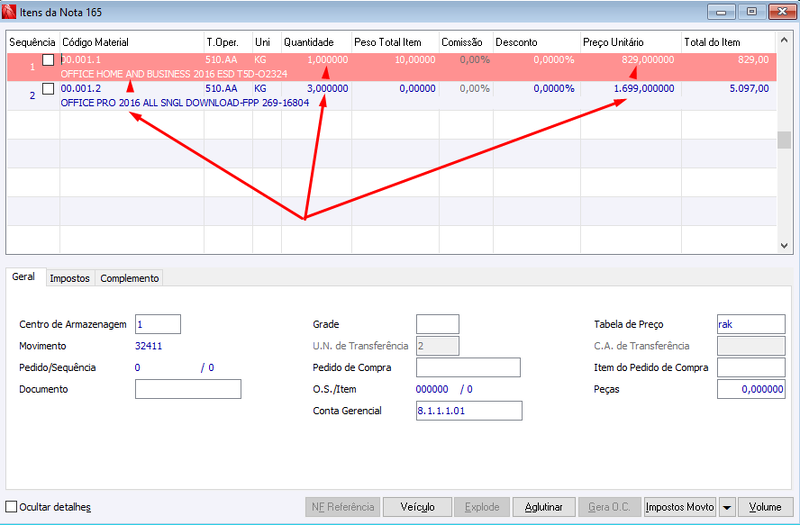Screen dimensions: 800x525
Task: Select the OFFICE PRO 2016 ALL SNGL description
Action: tap(185, 103)
